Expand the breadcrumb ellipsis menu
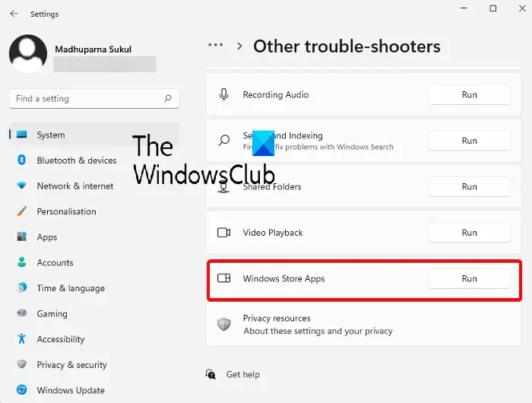This screenshot has width=532, height=403. 216,45
